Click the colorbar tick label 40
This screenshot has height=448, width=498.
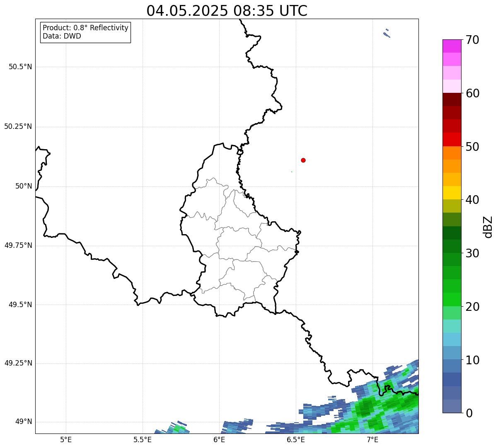coord(472,200)
